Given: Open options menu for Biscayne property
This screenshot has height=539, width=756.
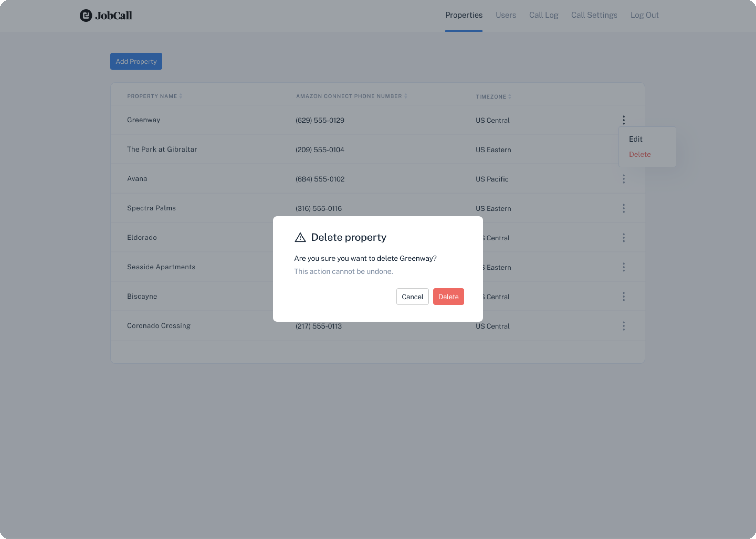Looking at the screenshot, I should [x=624, y=296].
